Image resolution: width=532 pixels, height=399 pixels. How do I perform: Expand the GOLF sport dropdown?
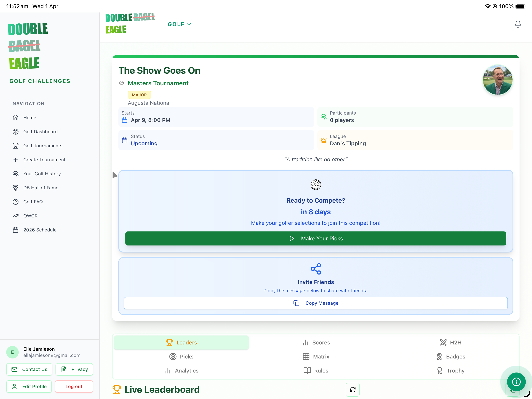pyautogui.click(x=179, y=24)
